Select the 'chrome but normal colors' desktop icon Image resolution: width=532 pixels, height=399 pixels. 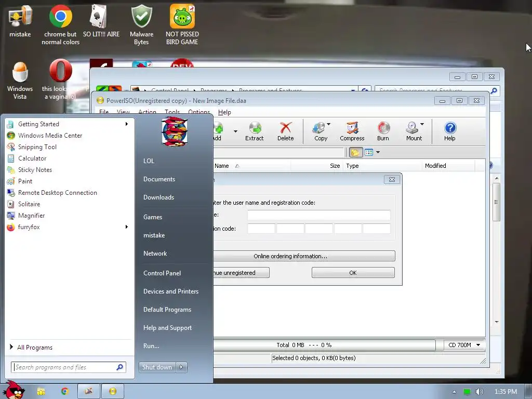coord(60,25)
